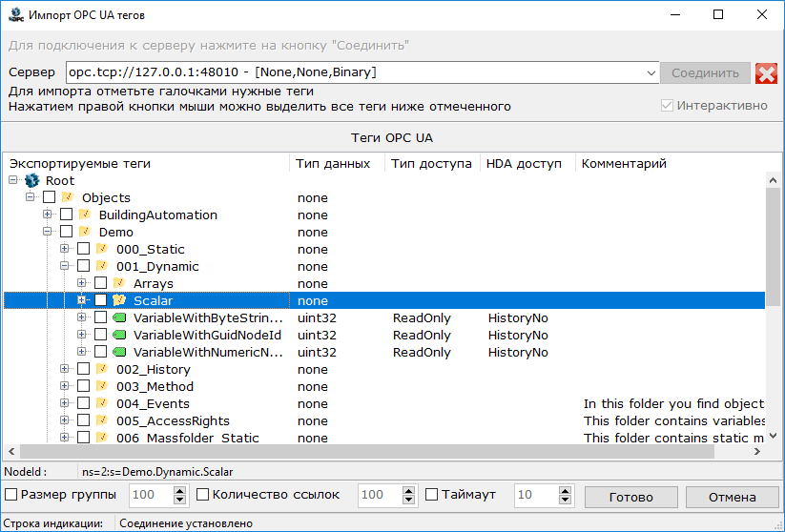
Task: Collapse the Root node
Action: pos(13,179)
